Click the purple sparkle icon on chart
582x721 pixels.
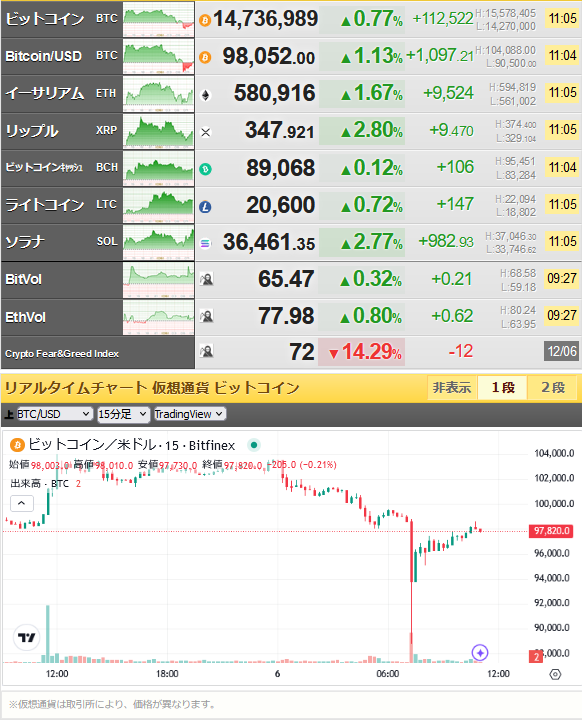pos(480,652)
